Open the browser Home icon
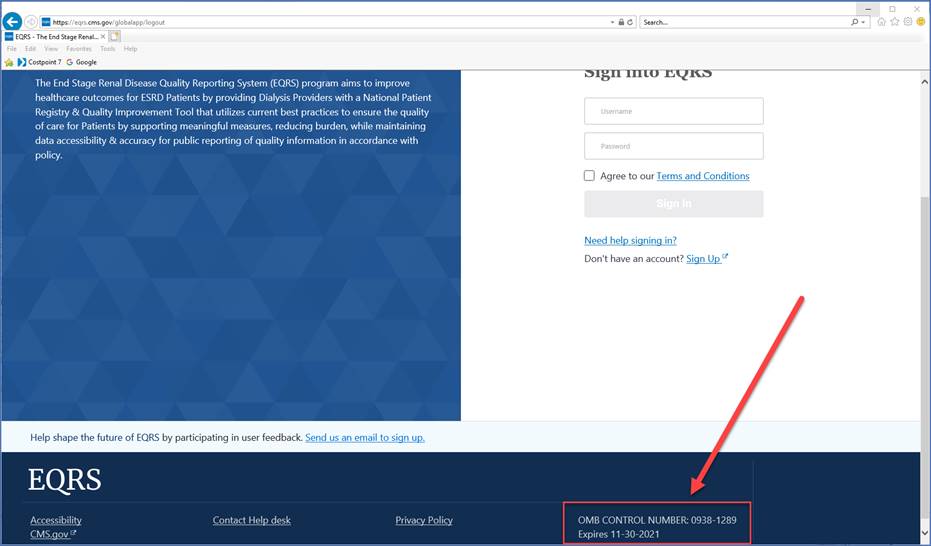931x546 pixels. pos(881,21)
